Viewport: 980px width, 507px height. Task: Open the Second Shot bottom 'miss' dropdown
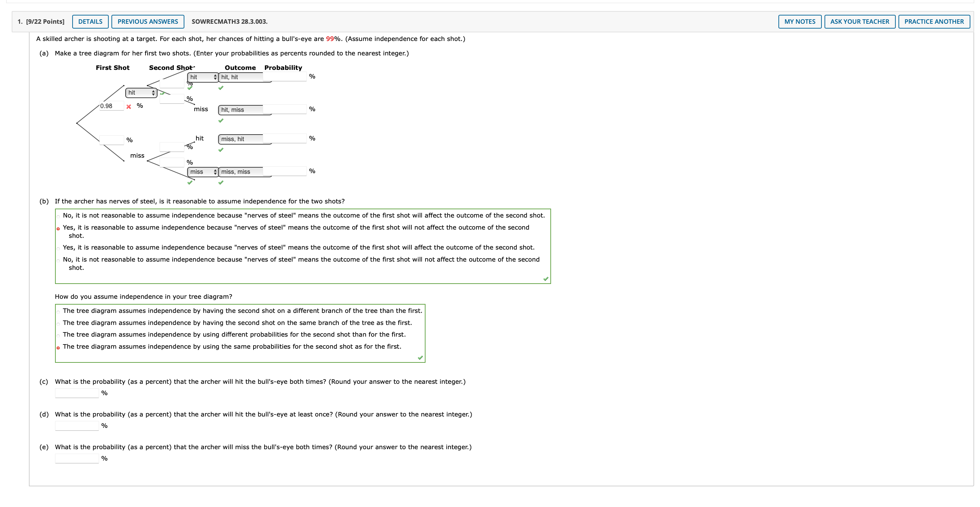click(203, 172)
